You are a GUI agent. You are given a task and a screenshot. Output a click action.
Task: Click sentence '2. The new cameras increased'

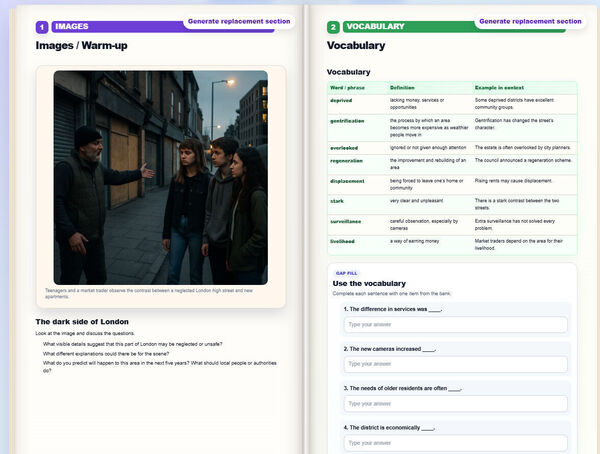tap(390, 349)
